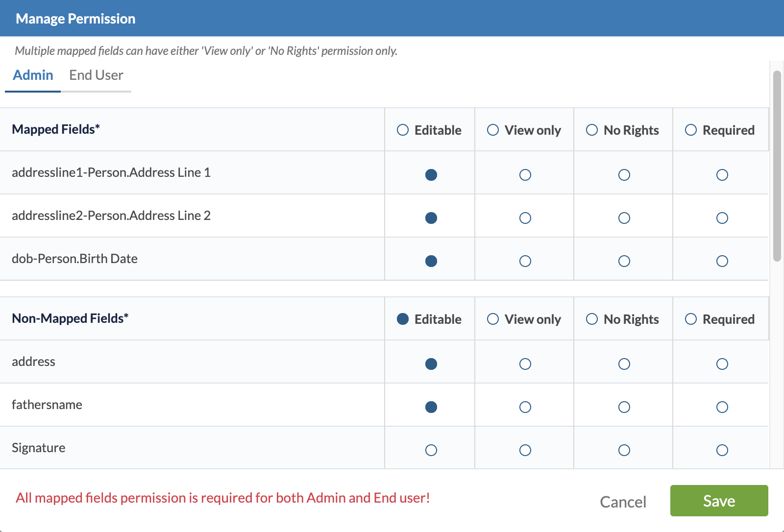
Task: Set addressline1 Address Line 1 to View only
Action: 525,175
